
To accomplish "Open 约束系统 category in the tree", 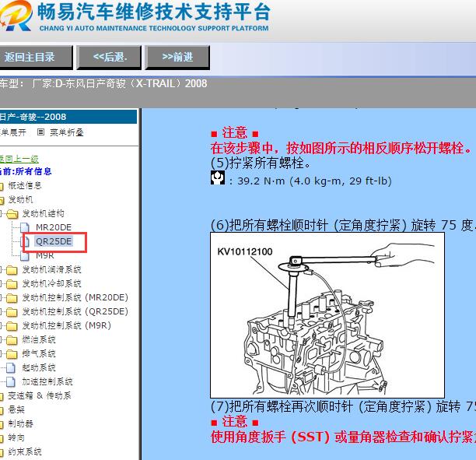I will (25, 451).
